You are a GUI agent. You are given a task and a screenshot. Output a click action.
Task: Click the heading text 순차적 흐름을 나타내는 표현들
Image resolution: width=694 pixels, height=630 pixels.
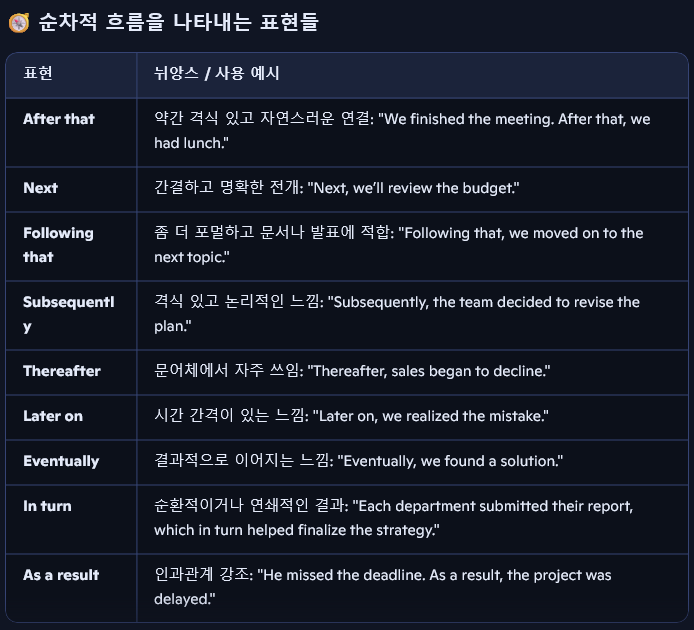(x=178, y=22)
